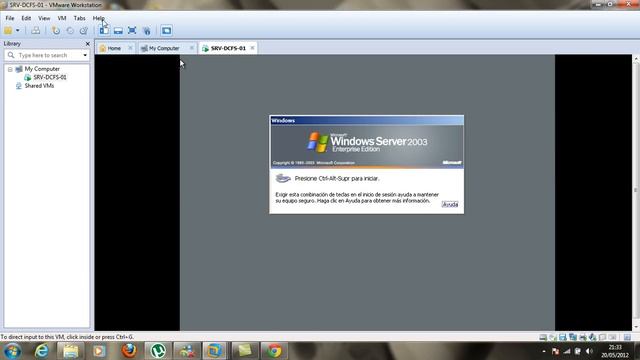This screenshot has width=640, height=360.
Task: Open Sticky Notes from the taskbar
Action: 244,351
